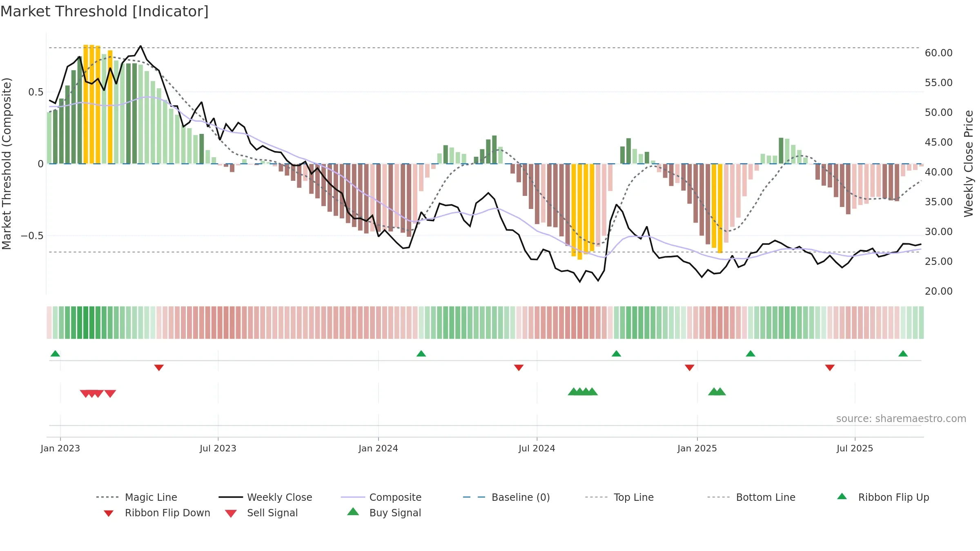Image resolution: width=980 pixels, height=551 pixels.
Task: Toggle the Composite legend entry
Action: point(381,497)
